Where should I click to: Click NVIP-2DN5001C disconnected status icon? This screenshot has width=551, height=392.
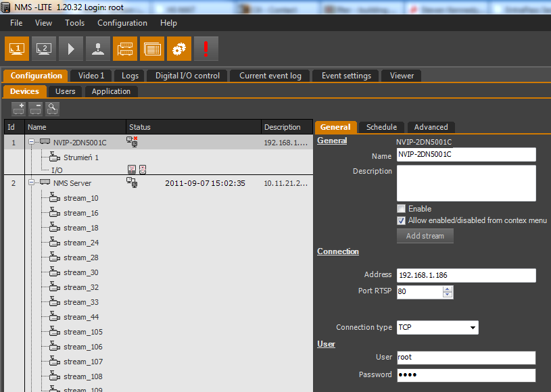point(132,142)
